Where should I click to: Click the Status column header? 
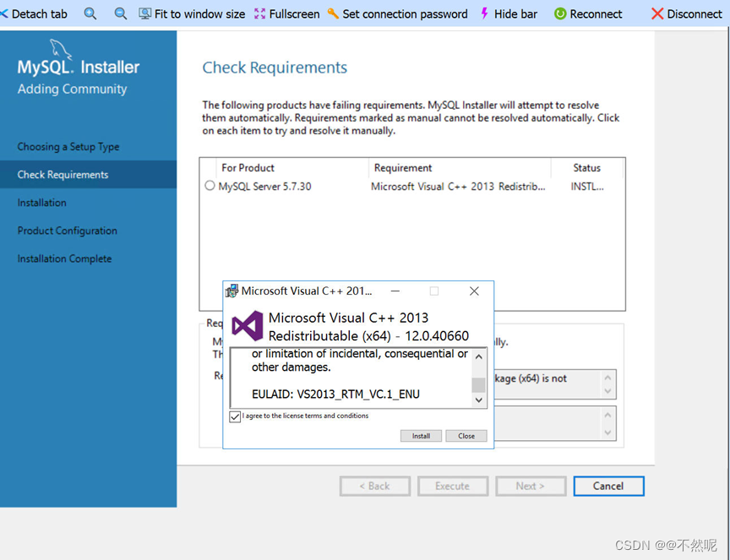pyautogui.click(x=586, y=167)
